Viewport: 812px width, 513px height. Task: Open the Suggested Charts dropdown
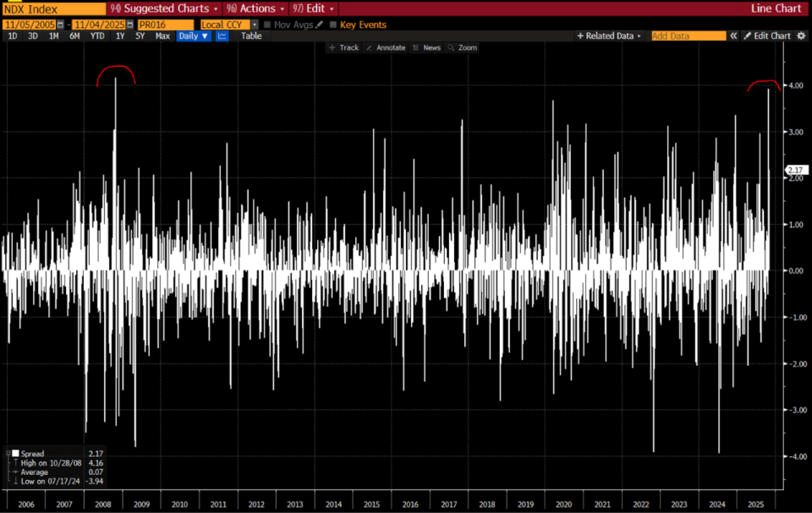coord(164,8)
